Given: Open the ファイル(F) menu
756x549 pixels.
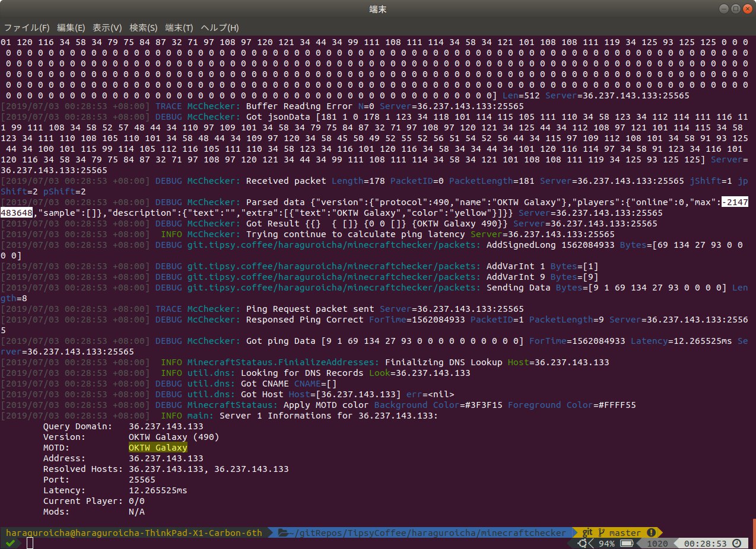Looking at the screenshot, I should click(27, 28).
